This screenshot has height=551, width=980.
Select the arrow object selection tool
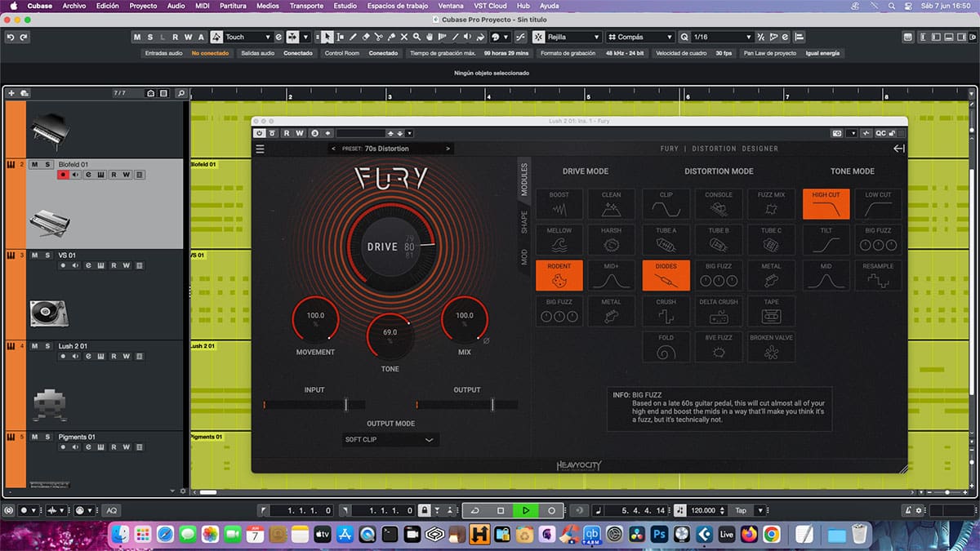(327, 37)
